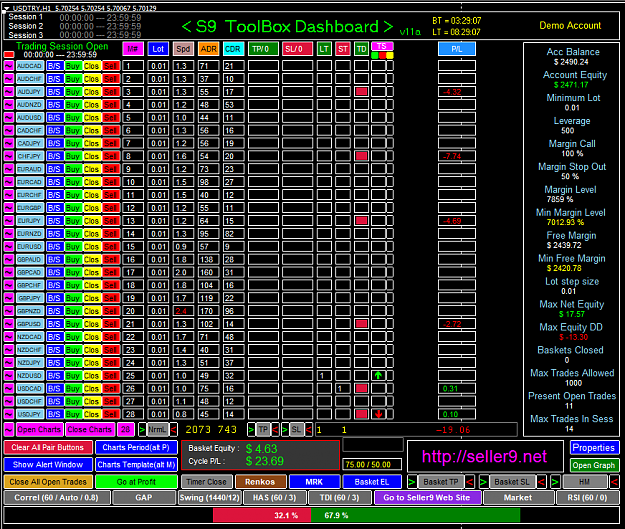Click the tilde icon beside Open Charts
This screenshot has width=625, height=529.
(x=9, y=429)
